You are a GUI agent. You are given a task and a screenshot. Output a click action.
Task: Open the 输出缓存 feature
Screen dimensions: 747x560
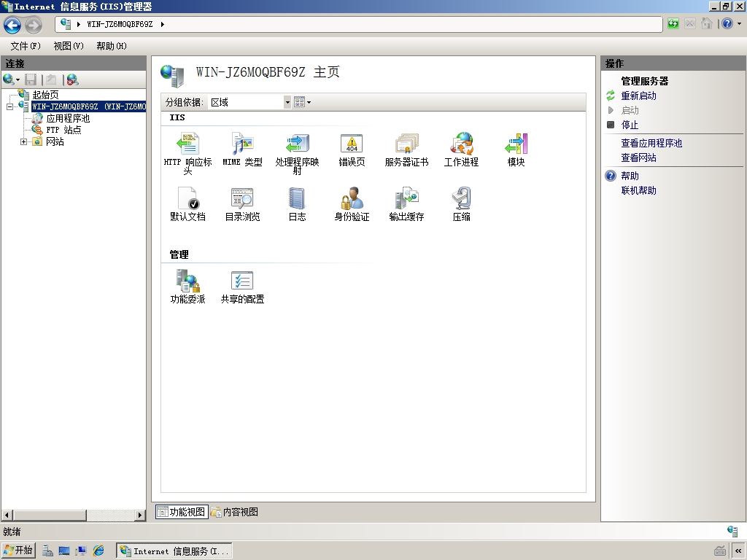tap(406, 204)
